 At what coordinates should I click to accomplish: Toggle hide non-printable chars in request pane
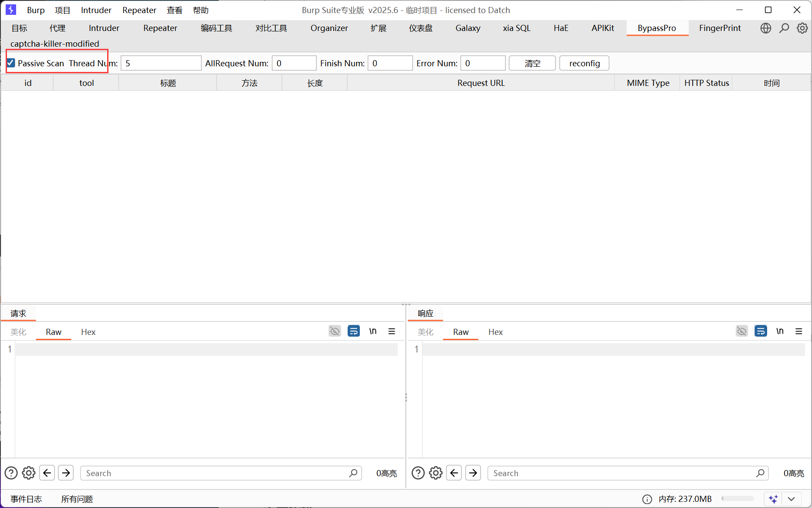[x=335, y=331]
